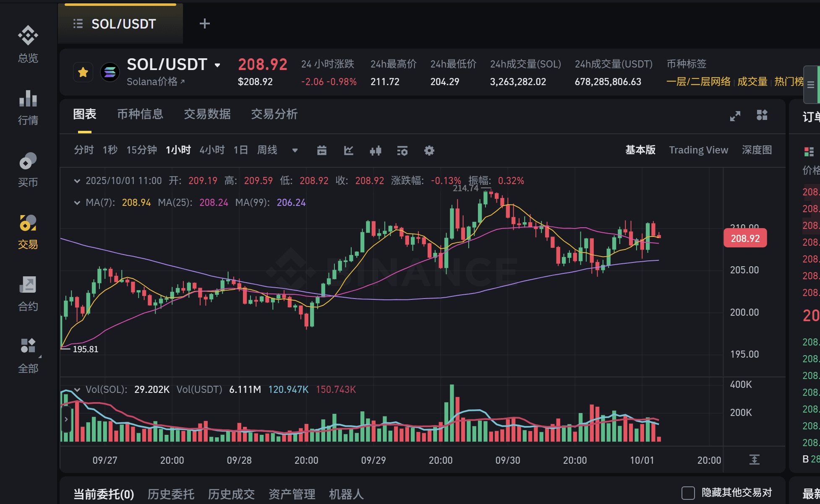Expand more time interval options arrow

295,151
